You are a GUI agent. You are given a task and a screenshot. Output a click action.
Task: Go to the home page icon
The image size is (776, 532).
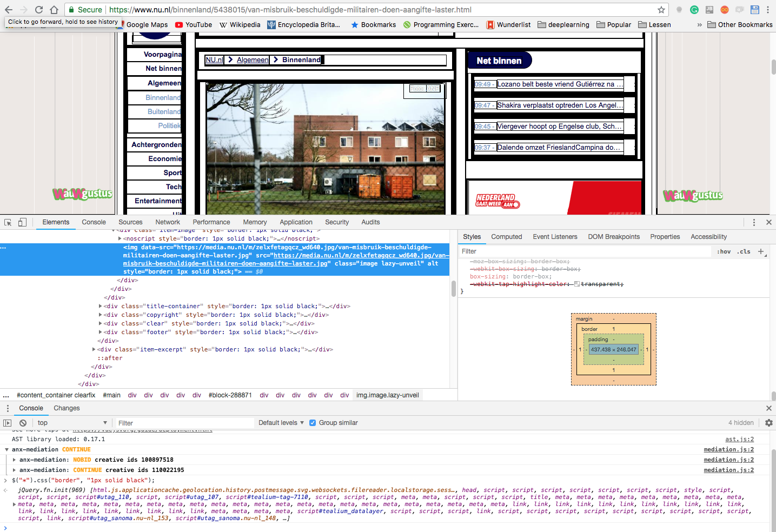coord(54,10)
